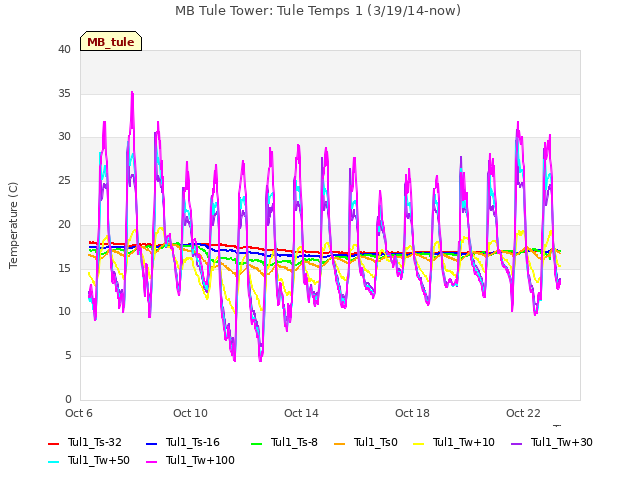
Task: Click the Oct 6 x-axis label
Action: coord(79,413)
